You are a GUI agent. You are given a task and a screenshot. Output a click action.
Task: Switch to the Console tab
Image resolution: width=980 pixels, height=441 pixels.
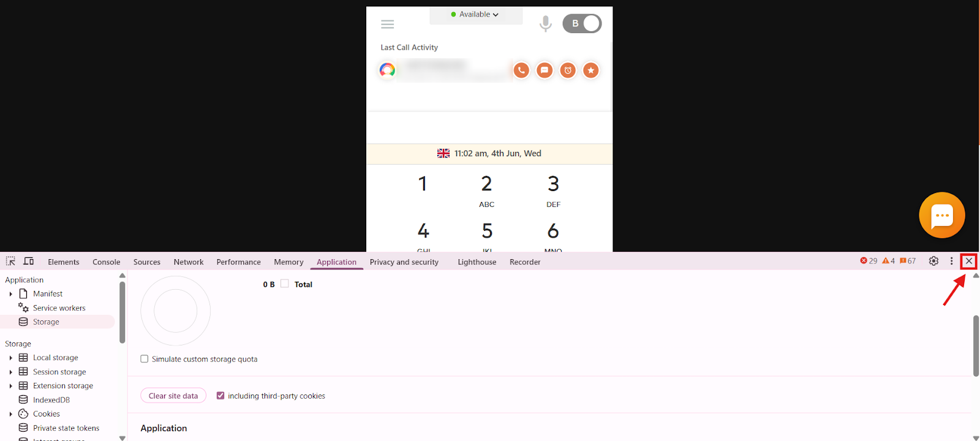click(107, 262)
